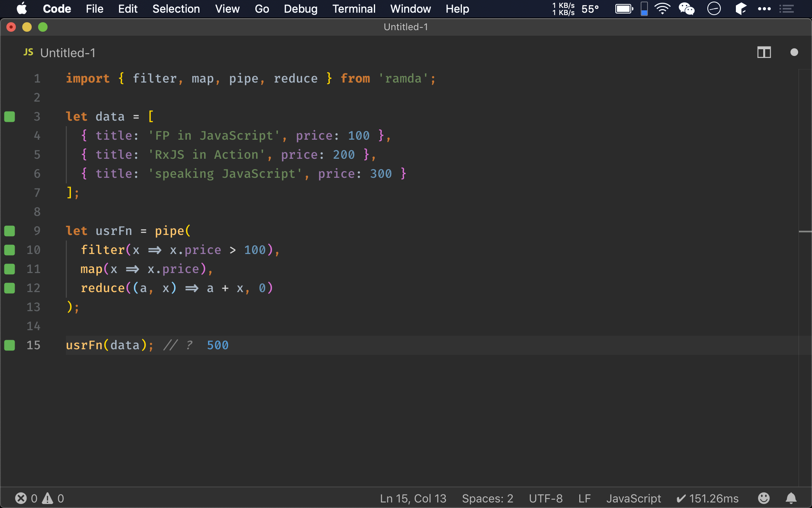This screenshot has width=812, height=508.
Task: Open the View menu
Action: click(227, 9)
